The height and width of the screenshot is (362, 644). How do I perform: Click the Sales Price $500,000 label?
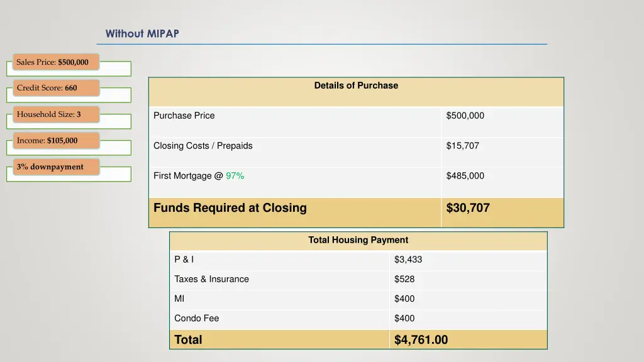[x=56, y=62]
